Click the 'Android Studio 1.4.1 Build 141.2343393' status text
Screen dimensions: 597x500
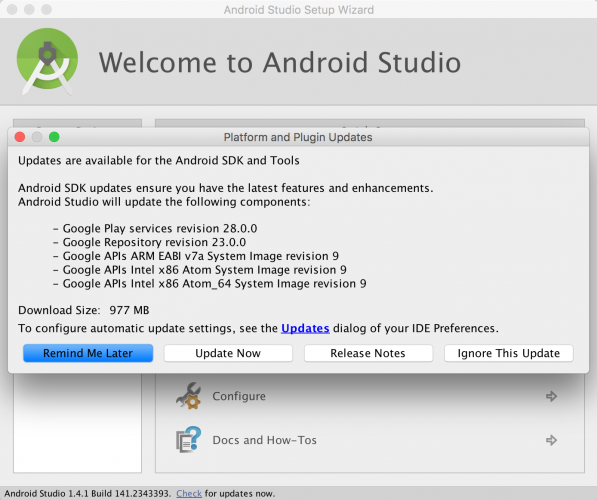tap(87, 494)
